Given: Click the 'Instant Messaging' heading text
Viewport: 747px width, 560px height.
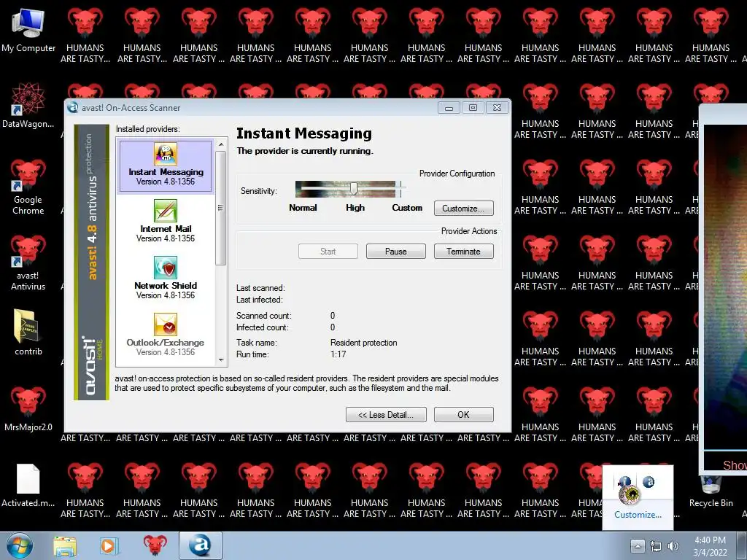Looking at the screenshot, I should 304,133.
